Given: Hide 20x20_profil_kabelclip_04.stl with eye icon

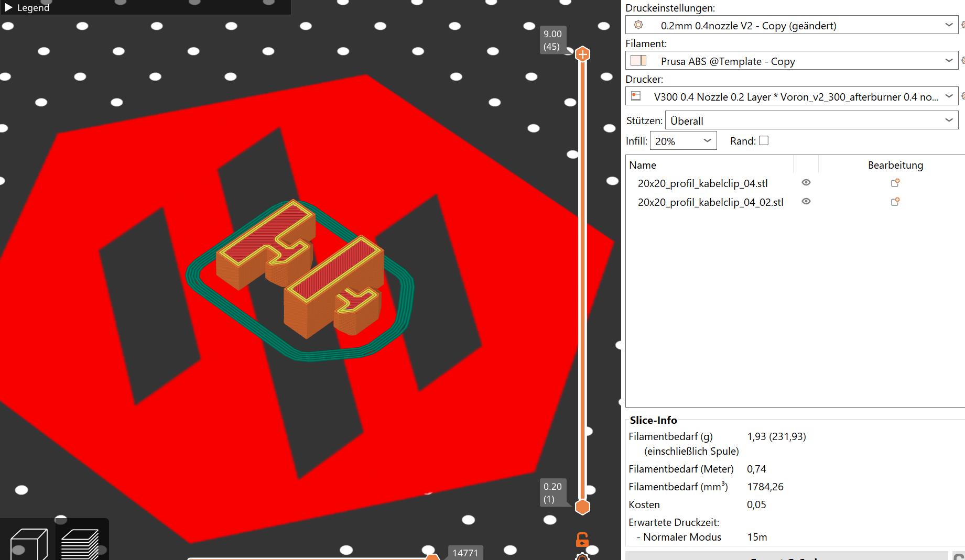Looking at the screenshot, I should [806, 183].
